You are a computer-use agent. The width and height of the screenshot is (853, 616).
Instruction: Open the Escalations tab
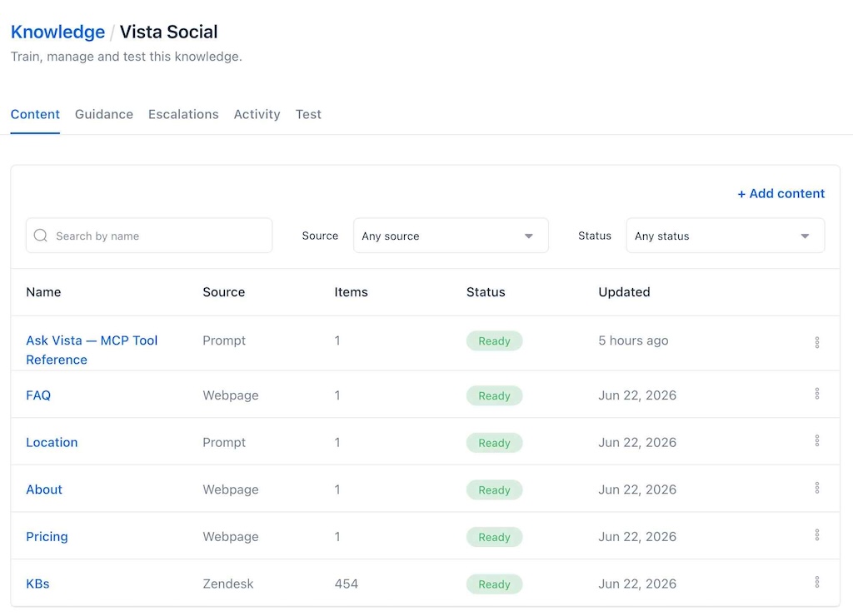[183, 114]
